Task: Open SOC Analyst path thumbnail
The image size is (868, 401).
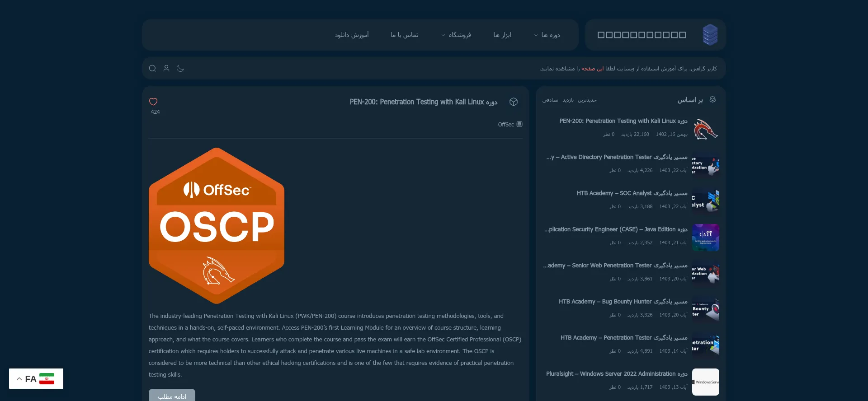Action: point(706,201)
